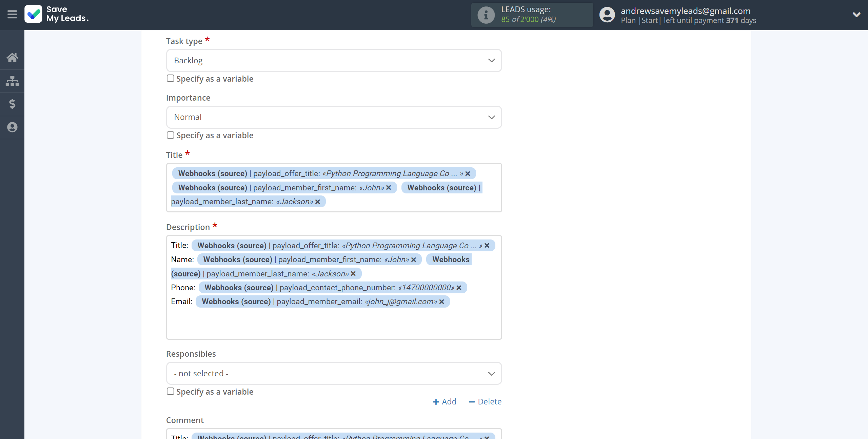This screenshot has height=439, width=868.
Task: Enable Specify as a variable for Task type
Action: [171, 78]
